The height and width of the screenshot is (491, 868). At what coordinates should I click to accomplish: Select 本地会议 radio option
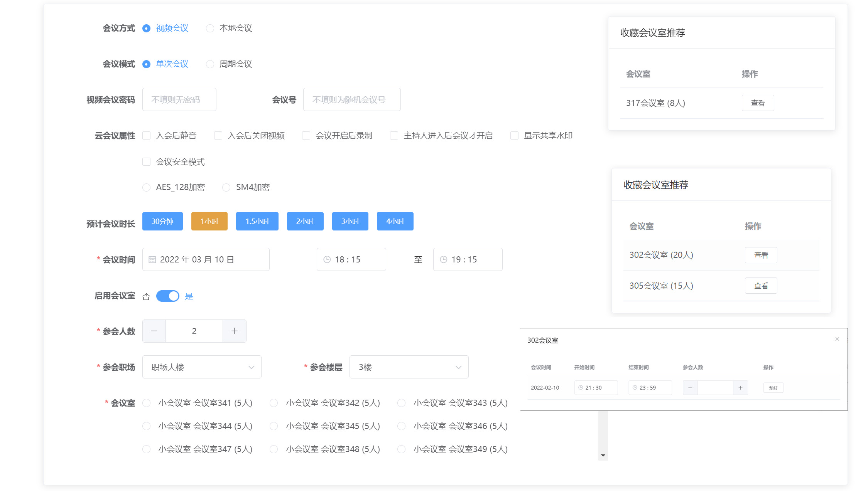pos(210,28)
